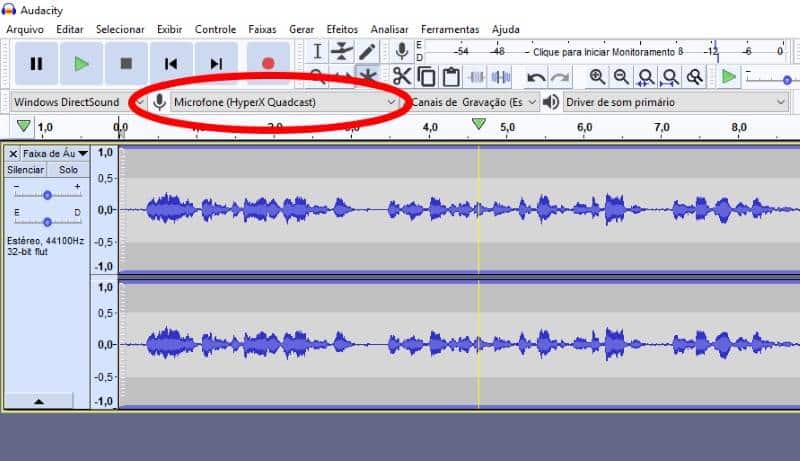Skip to start of the track
The width and height of the screenshot is (800, 461).
pyautogui.click(x=171, y=64)
